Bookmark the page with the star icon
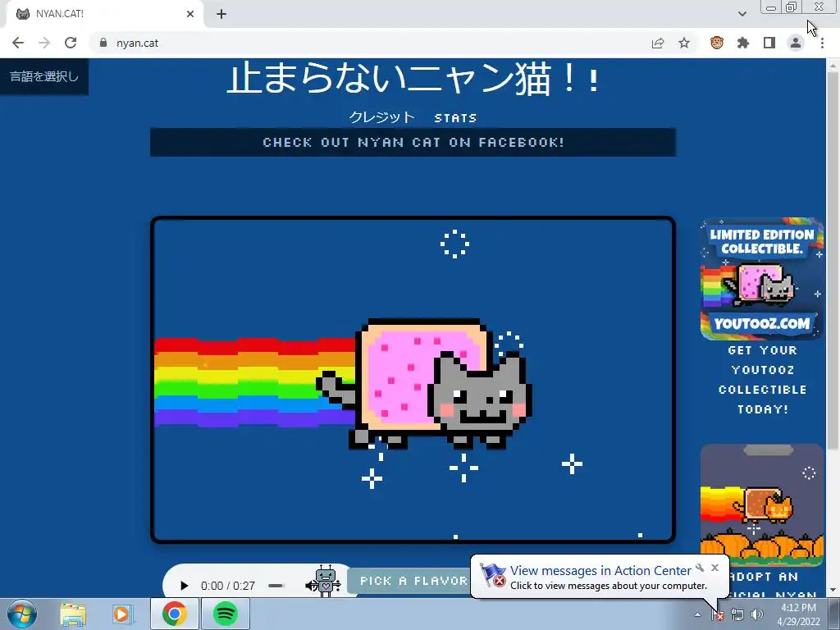Screen dimensions: 840x630 click(x=684, y=43)
